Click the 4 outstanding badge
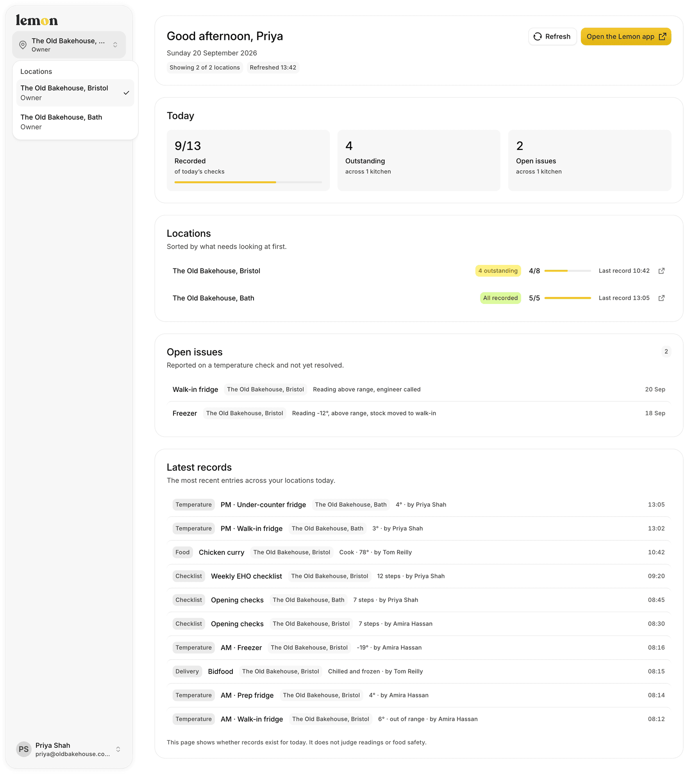Image resolution: width=700 pixels, height=774 pixels. tap(498, 271)
